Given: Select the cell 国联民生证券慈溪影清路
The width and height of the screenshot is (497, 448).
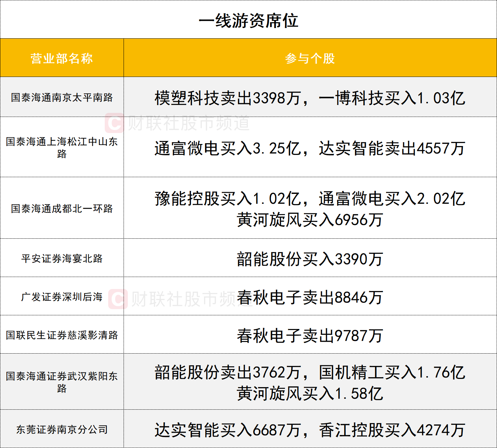Looking at the screenshot, I should pos(62,335).
